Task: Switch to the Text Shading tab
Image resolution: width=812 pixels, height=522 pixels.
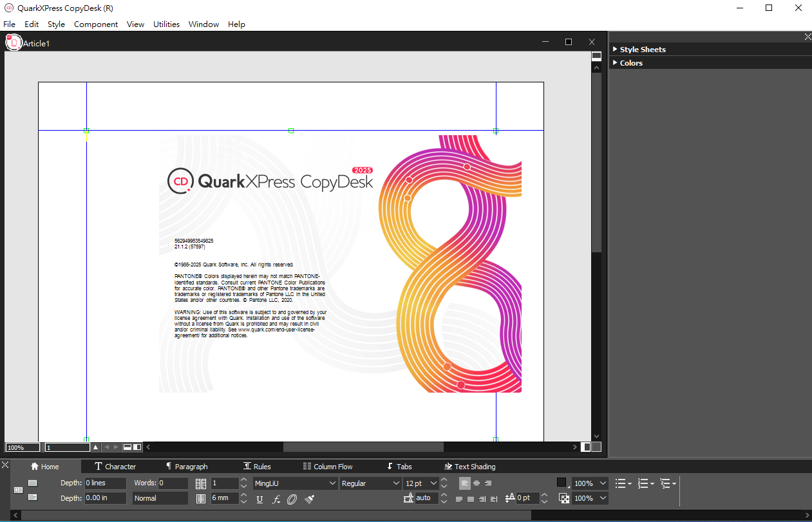Action: click(x=469, y=467)
